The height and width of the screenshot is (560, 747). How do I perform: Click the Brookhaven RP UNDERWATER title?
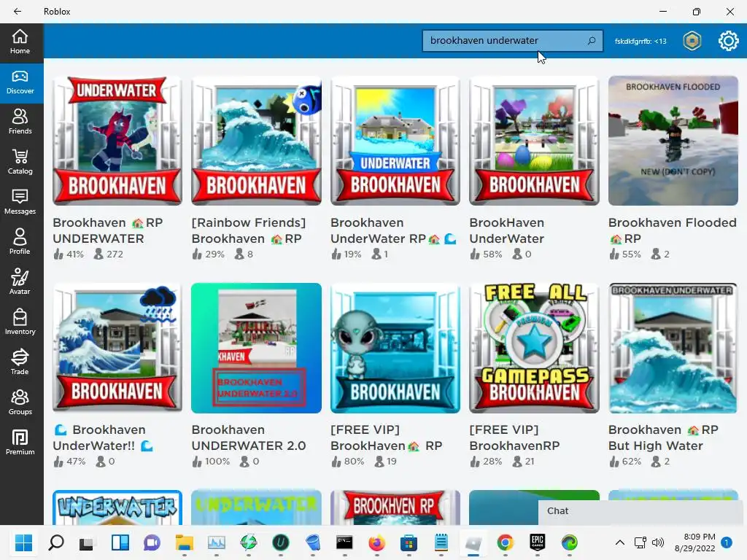pyautogui.click(x=108, y=230)
